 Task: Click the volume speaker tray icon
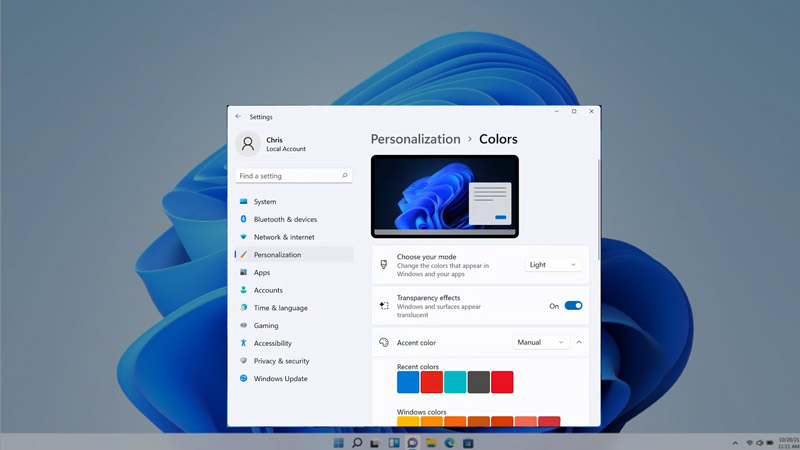click(x=759, y=443)
